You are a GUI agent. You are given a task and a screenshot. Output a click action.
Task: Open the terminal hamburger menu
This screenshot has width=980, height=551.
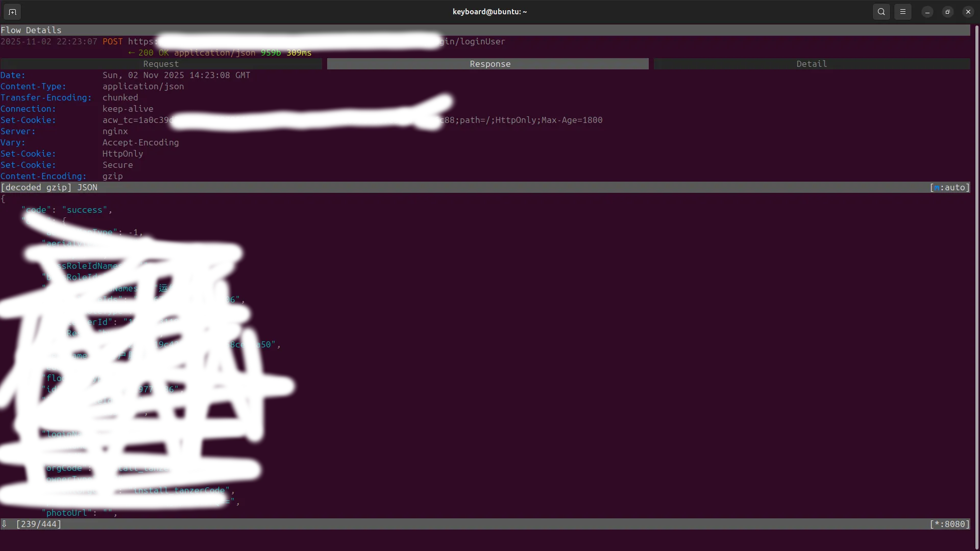tap(903, 12)
